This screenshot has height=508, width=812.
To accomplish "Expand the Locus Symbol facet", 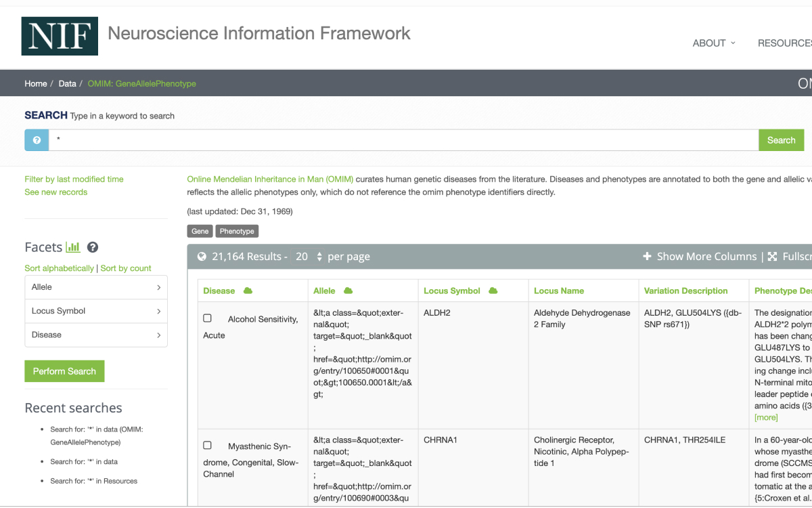I will point(96,311).
